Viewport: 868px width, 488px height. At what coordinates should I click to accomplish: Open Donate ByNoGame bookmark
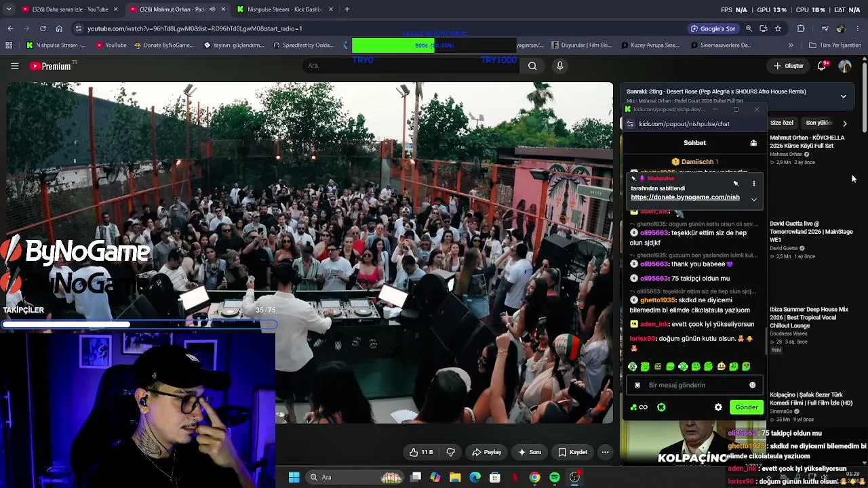coord(163,45)
